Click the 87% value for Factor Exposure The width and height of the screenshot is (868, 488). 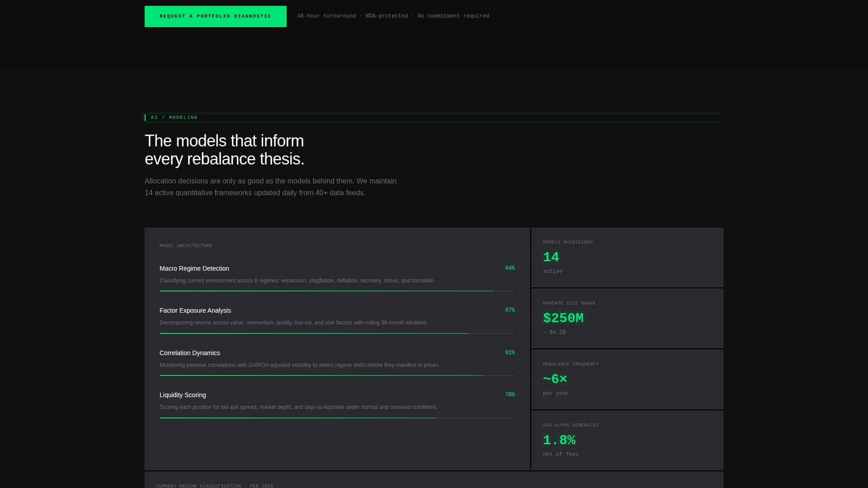pyautogui.click(x=510, y=310)
